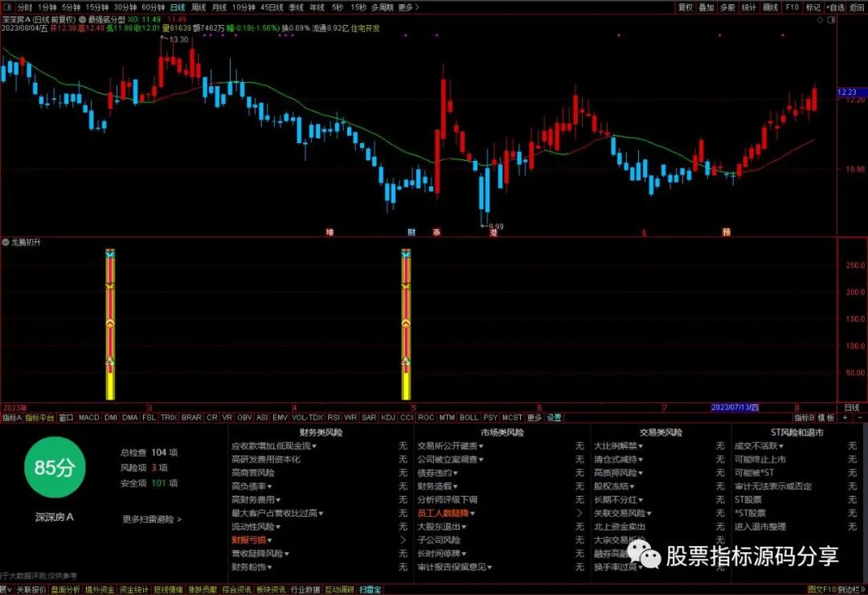Select 15分钟 period
The height and width of the screenshot is (595, 868).
click(97, 7)
